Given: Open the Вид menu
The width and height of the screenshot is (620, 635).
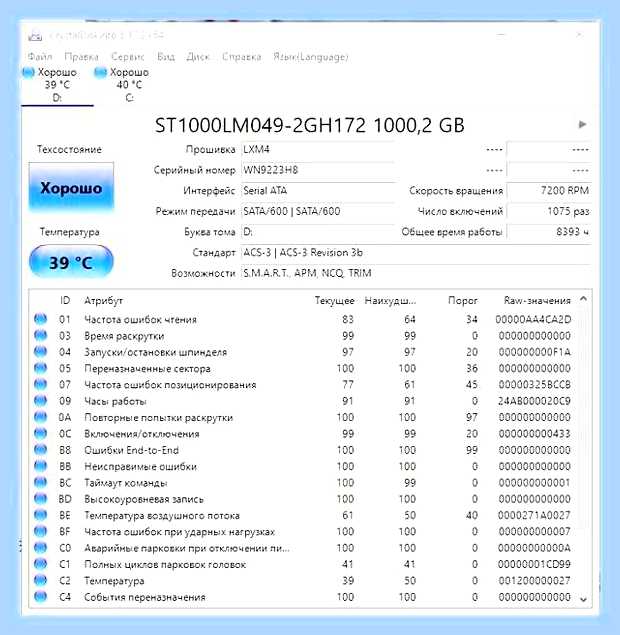Looking at the screenshot, I should [166, 56].
